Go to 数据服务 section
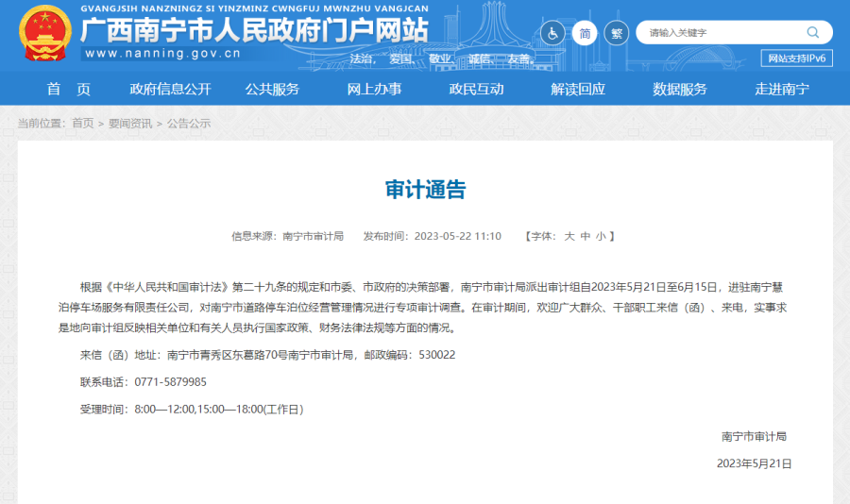The width and height of the screenshot is (850, 504). [x=680, y=90]
